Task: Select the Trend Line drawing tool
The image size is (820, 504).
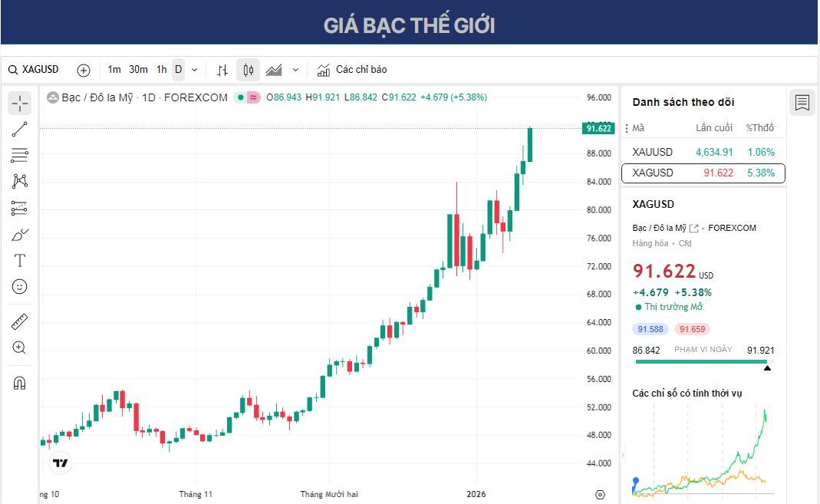Action: click(19, 128)
